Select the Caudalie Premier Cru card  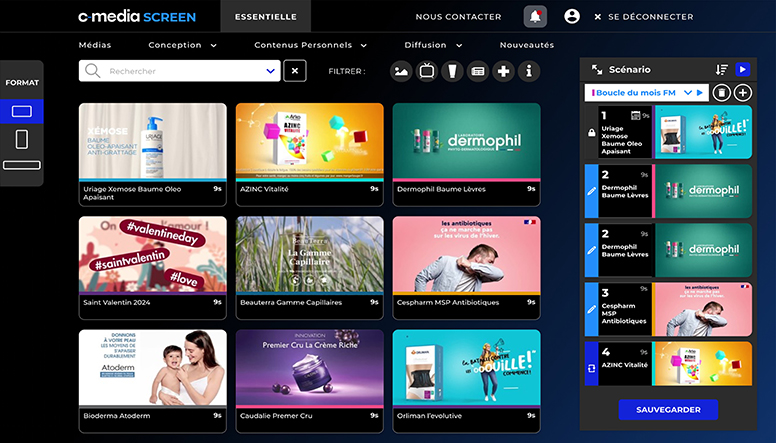(309, 381)
